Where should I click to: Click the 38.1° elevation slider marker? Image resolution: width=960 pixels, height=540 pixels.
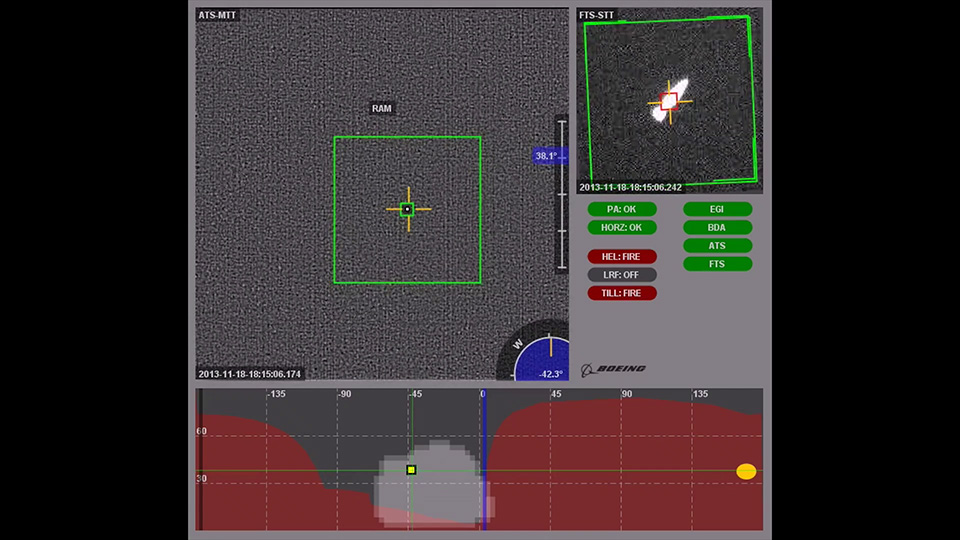(549, 156)
